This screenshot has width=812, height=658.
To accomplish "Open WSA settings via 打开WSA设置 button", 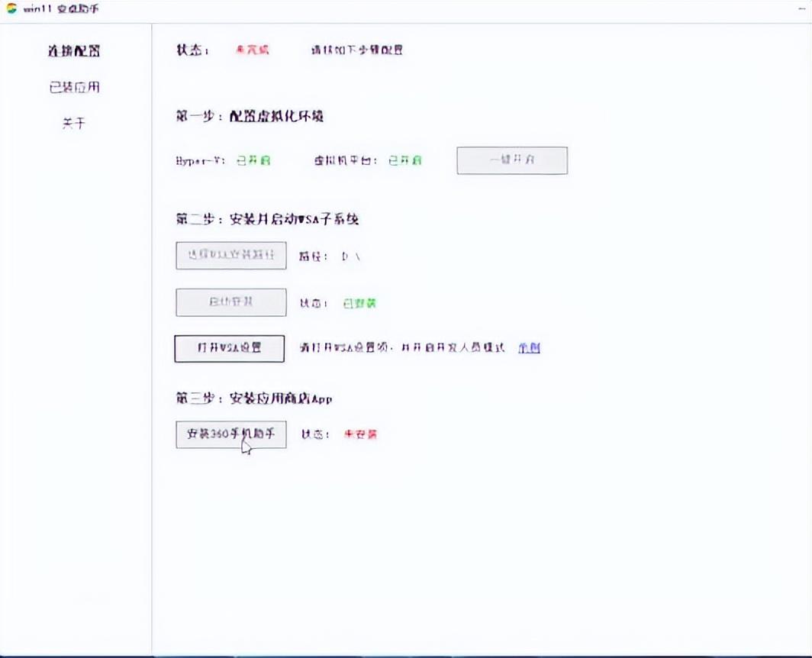I will click(229, 348).
